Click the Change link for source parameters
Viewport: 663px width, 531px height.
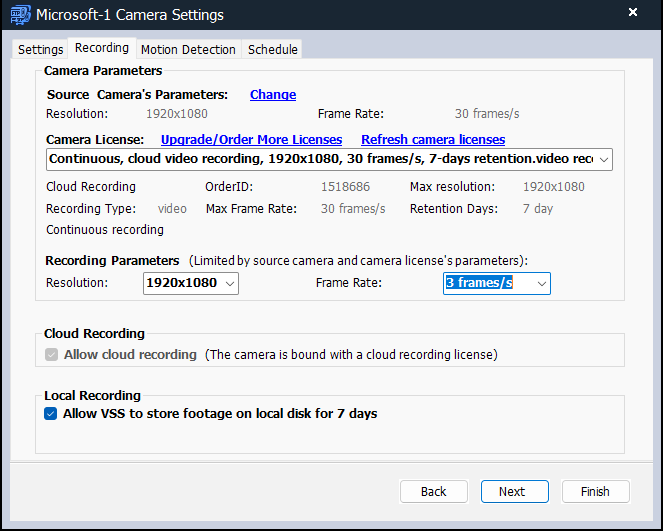272,95
